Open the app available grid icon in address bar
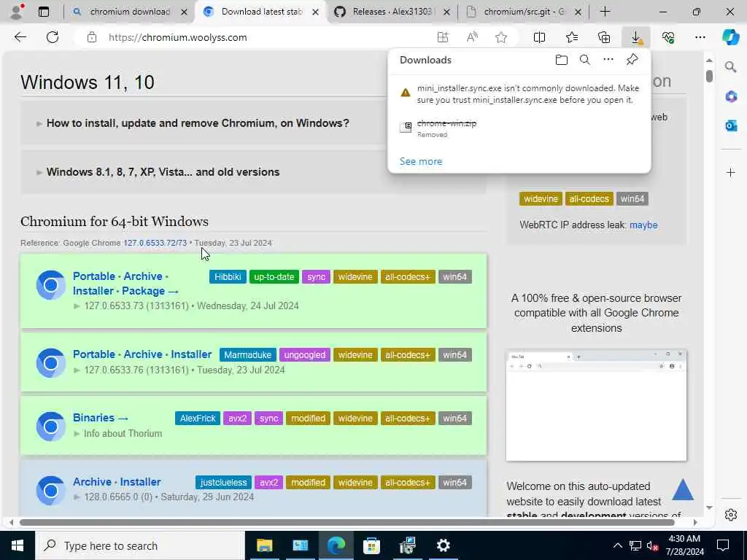 (x=443, y=37)
